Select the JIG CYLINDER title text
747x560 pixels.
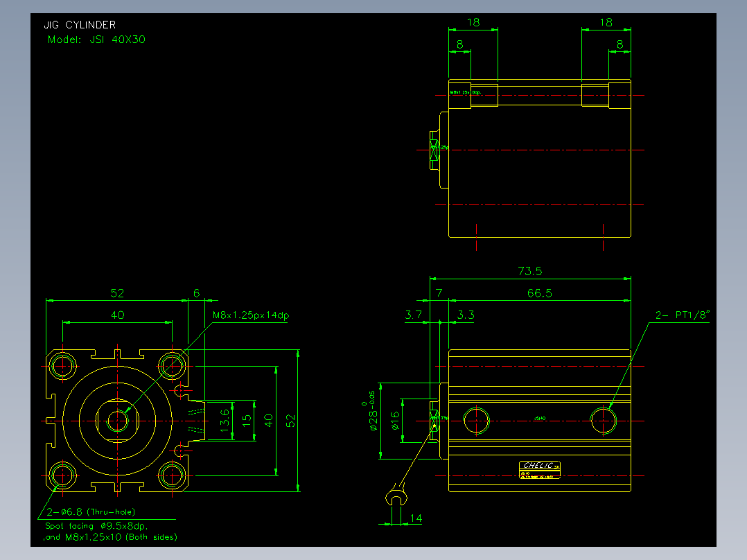pyautogui.click(x=80, y=25)
